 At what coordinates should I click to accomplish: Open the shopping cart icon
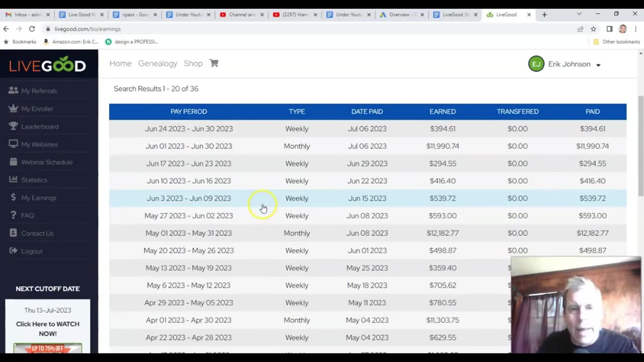[x=214, y=63]
